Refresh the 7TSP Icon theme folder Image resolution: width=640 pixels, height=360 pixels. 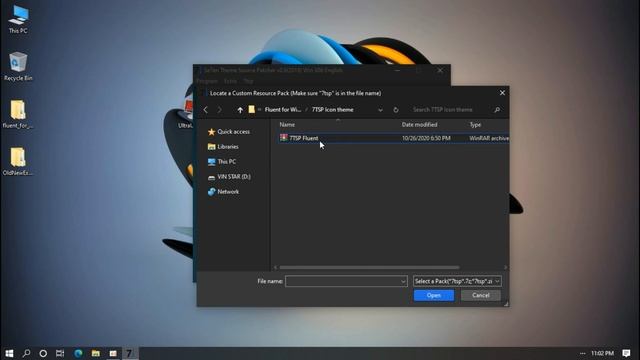396,110
